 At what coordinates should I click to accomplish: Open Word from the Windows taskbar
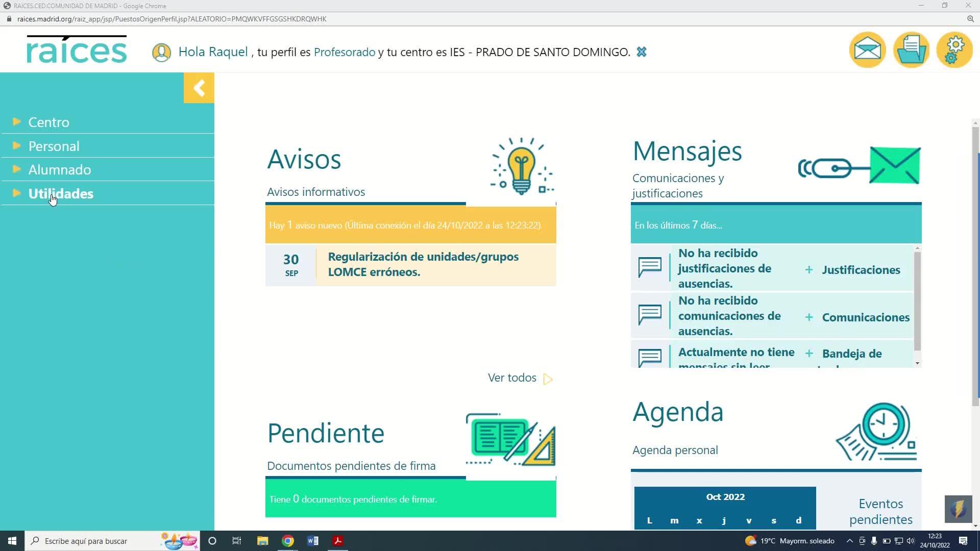click(313, 541)
